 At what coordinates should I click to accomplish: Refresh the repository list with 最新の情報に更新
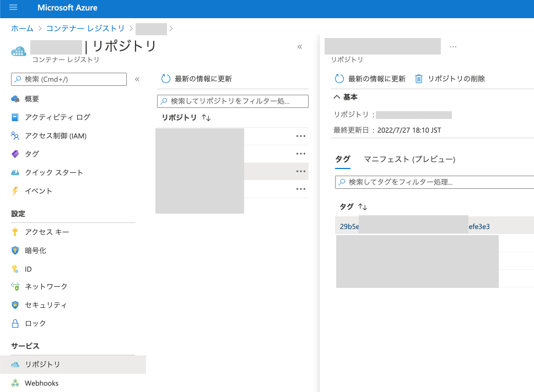(197, 79)
